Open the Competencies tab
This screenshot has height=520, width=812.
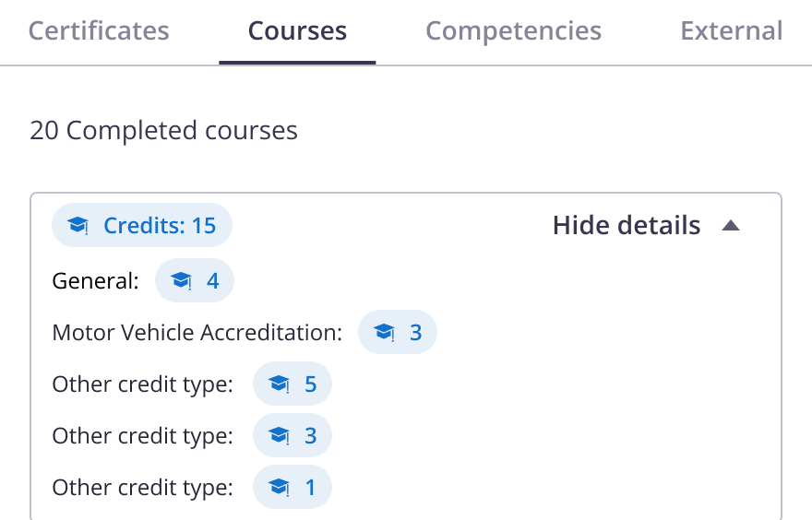(x=513, y=30)
